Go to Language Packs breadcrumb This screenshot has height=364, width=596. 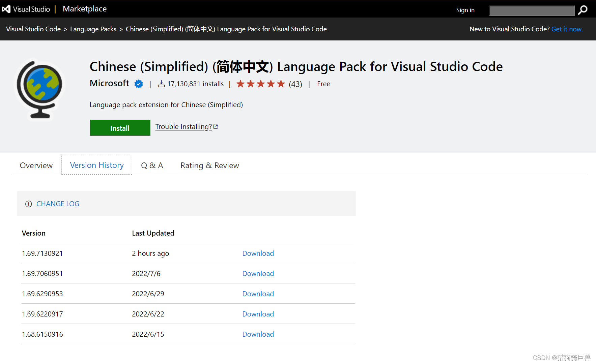pos(93,29)
